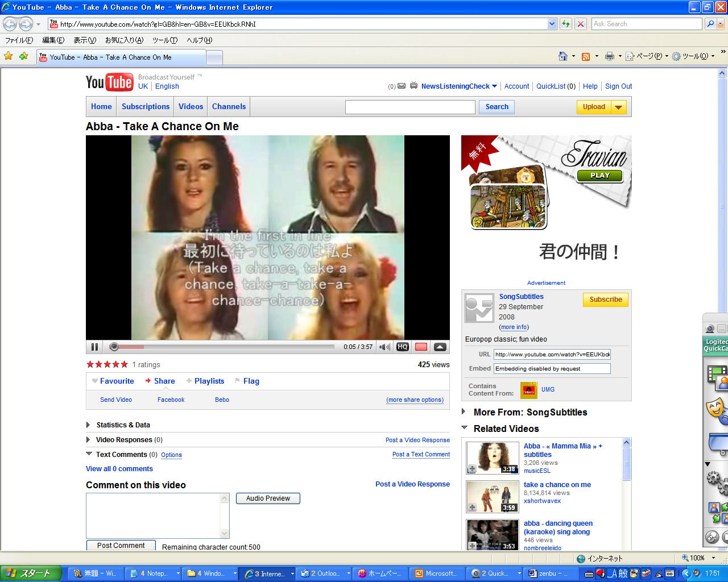This screenshot has width=728, height=582.
Task: Open the IE Favorites star icon
Action: [x=9, y=56]
